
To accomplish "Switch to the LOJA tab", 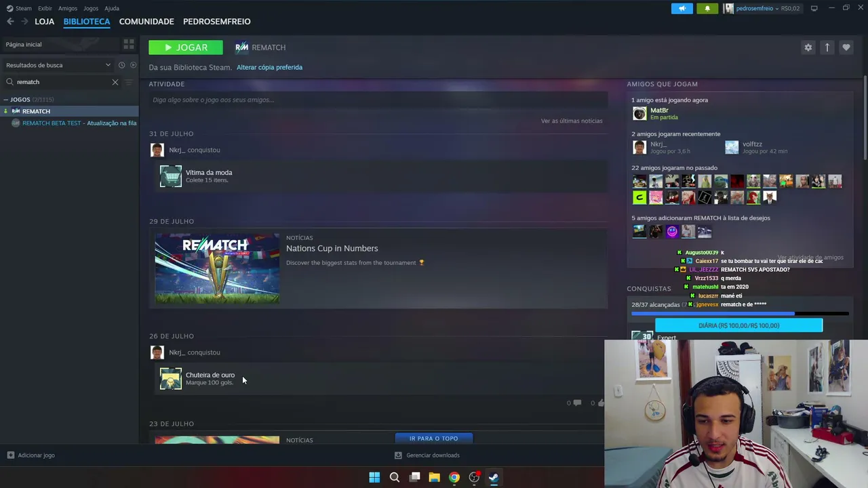I will 44,22.
